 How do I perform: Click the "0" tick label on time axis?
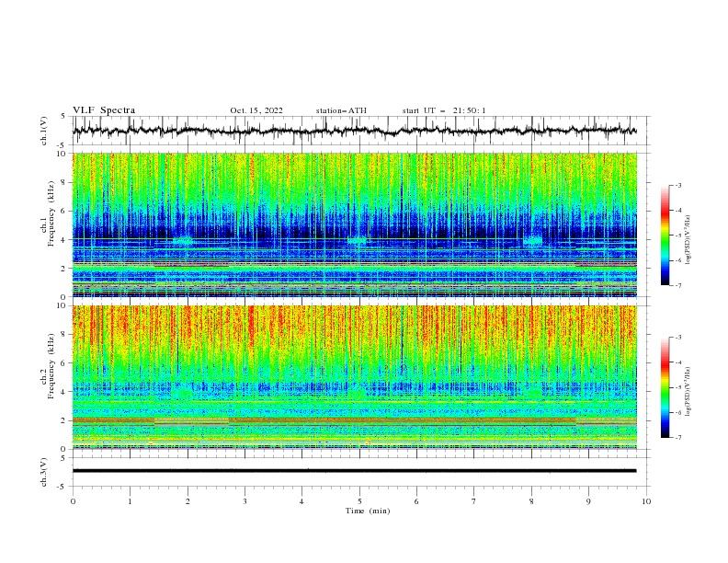[73, 501]
